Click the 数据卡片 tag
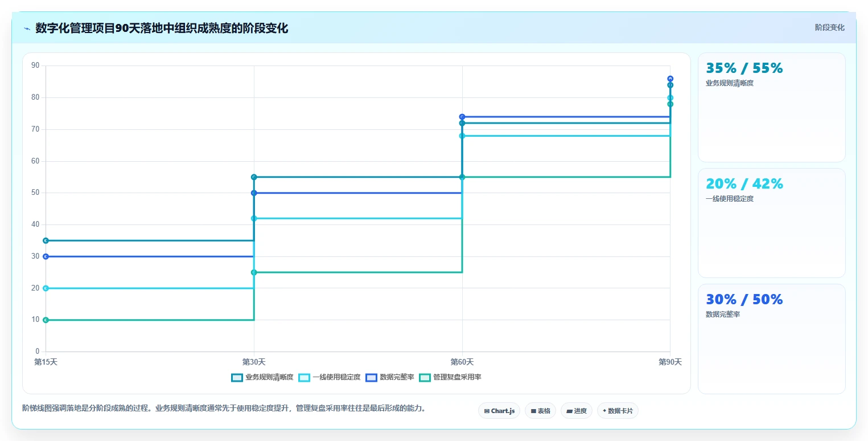The image size is (868, 441). pos(618,411)
